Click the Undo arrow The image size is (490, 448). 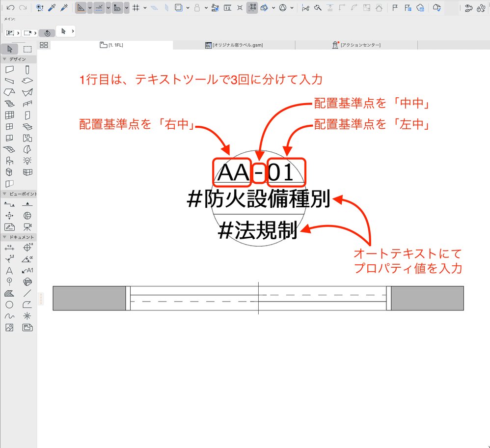(10, 8)
